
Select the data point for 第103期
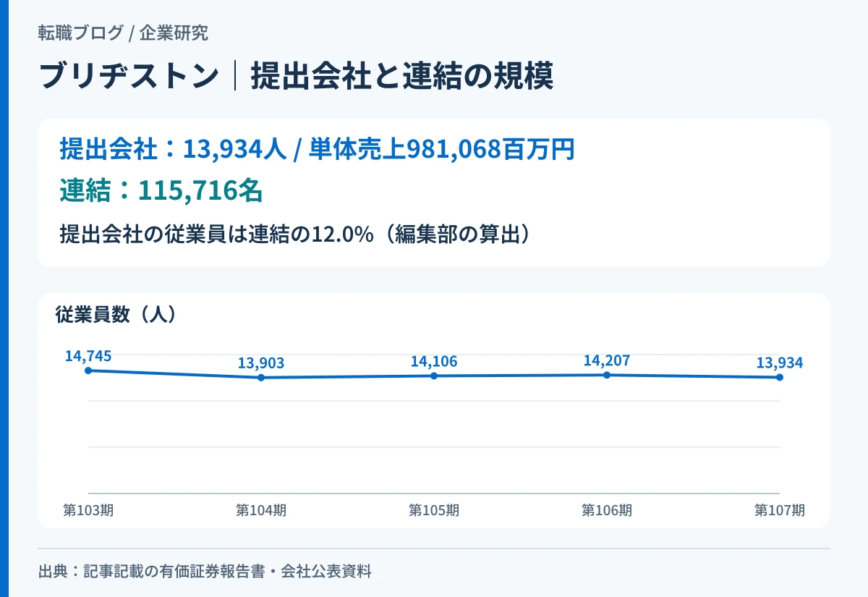pos(88,371)
